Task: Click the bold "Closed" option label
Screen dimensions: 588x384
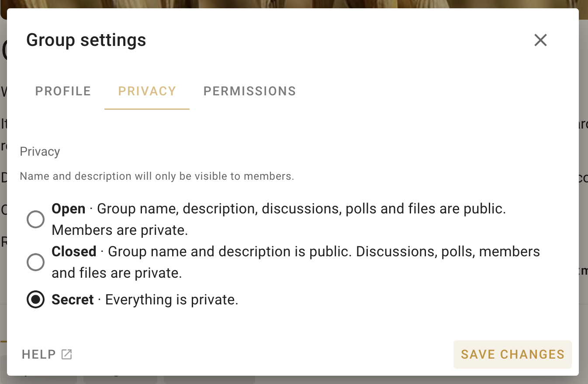Action: (x=74, y=251)
